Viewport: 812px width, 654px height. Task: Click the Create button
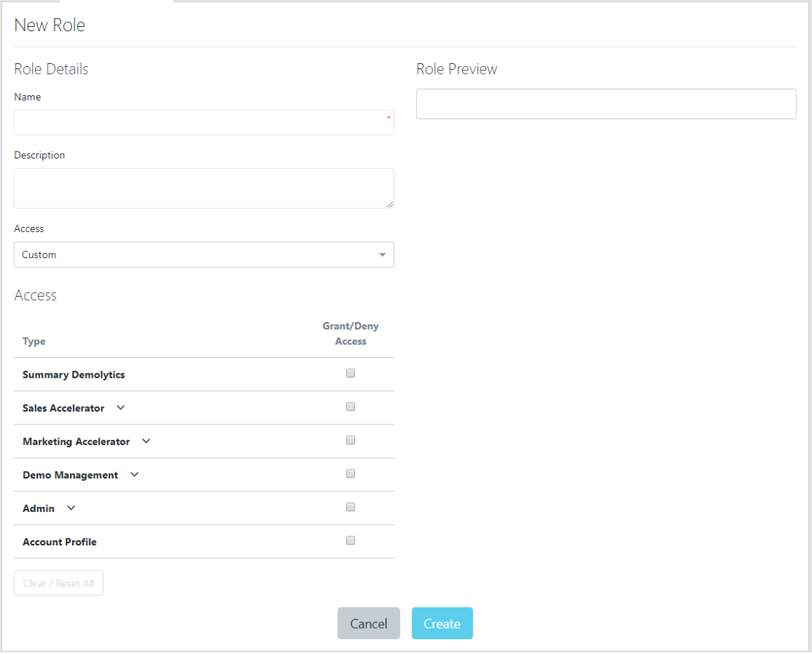coord(442,623)
